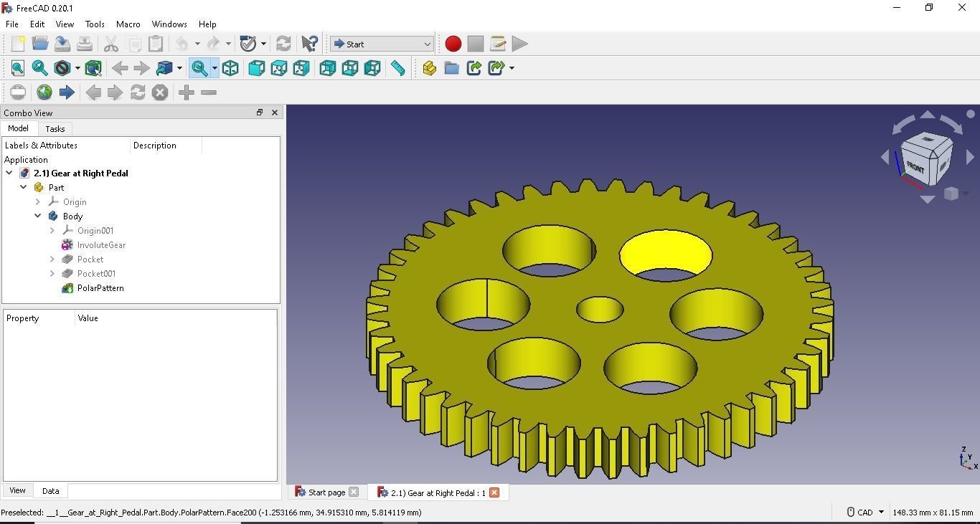Open the Windows menu
The width and height of the screenshot is (980, 524).
169,24
